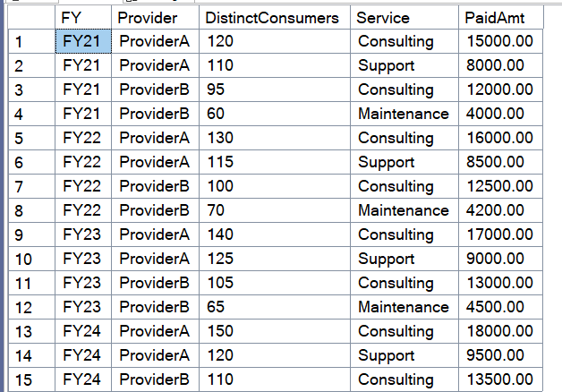Click the DistinctConsumers column header

[275, 18]
